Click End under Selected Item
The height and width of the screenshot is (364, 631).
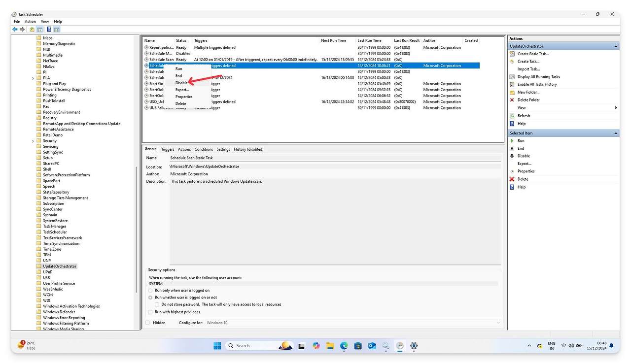coord(521,148)
